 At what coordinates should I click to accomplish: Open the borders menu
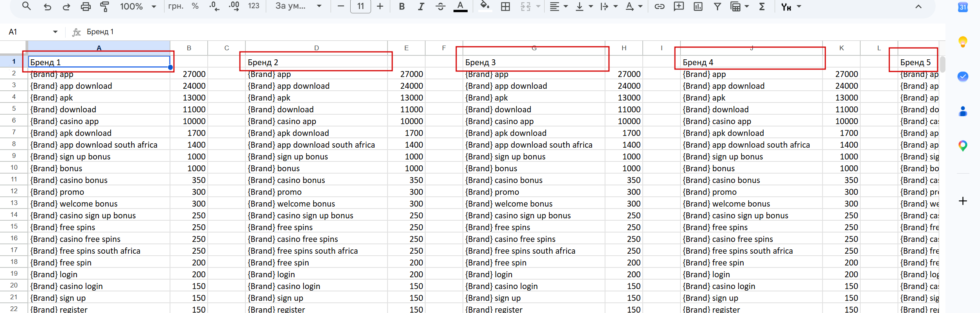tap(506, 6)
